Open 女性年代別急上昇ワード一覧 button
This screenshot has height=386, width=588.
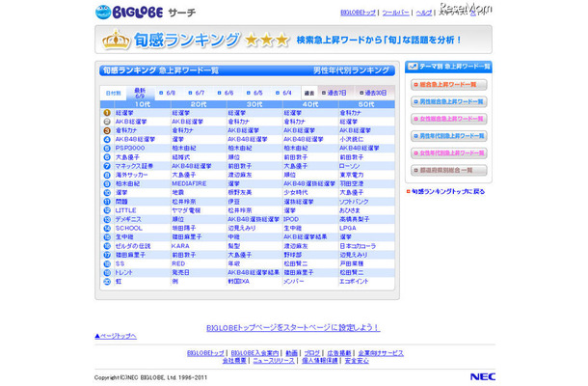coord(449,153)
